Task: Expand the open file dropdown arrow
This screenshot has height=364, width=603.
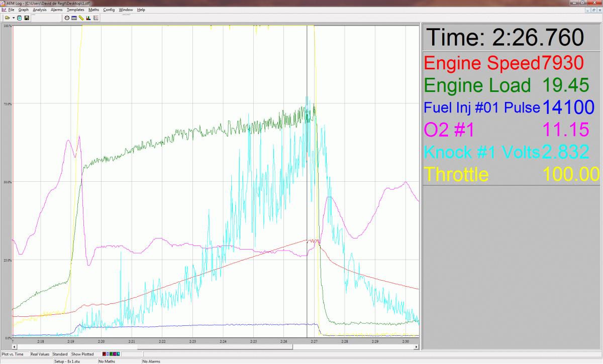Action: click(x=13, y=18)
